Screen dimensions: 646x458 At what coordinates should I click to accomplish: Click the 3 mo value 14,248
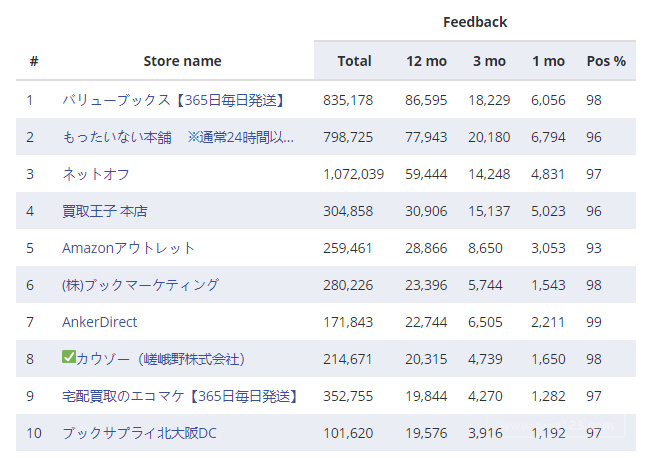489,174
